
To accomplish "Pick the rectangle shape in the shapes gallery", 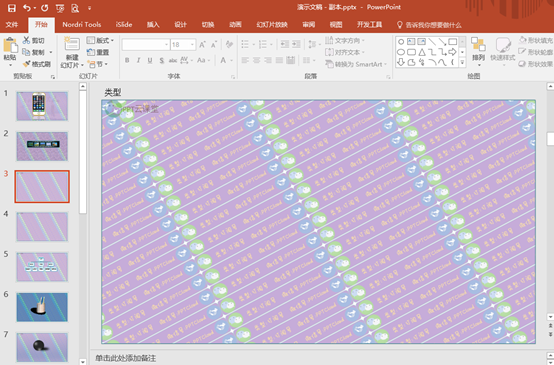I will click(x=452, y=42).
